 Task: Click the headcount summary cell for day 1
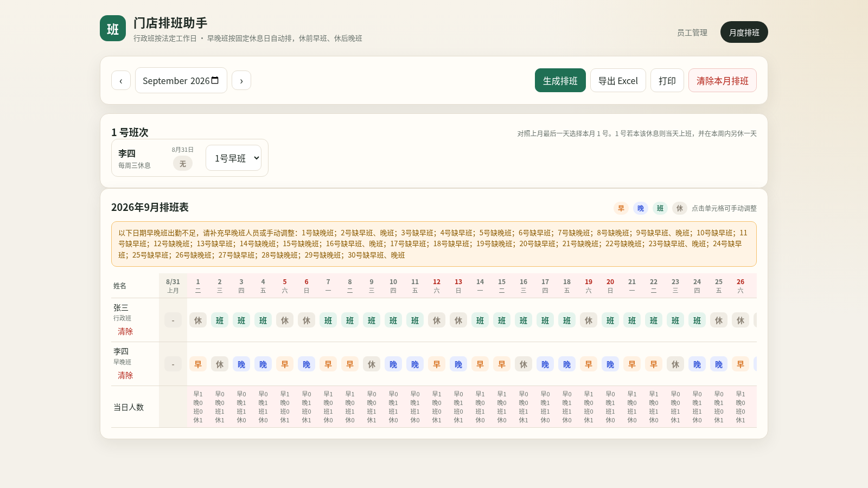[198, 407]
